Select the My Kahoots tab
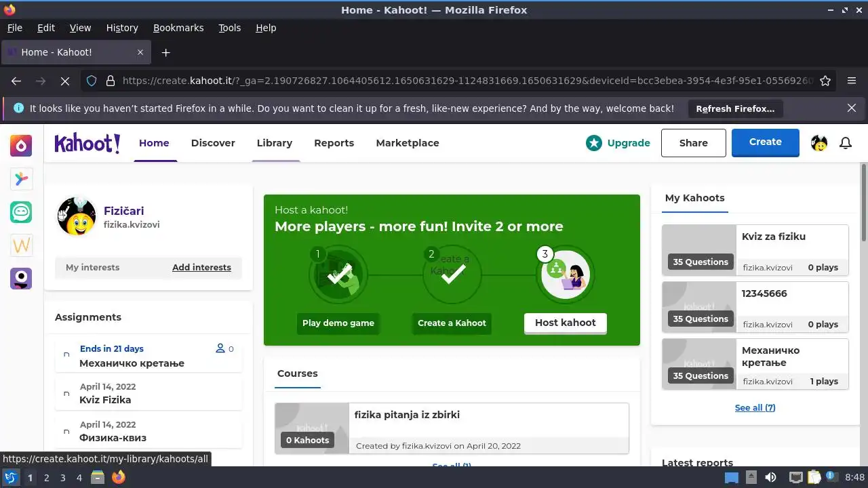The height and width of the screenshot is (488, 868). (694, 198)
